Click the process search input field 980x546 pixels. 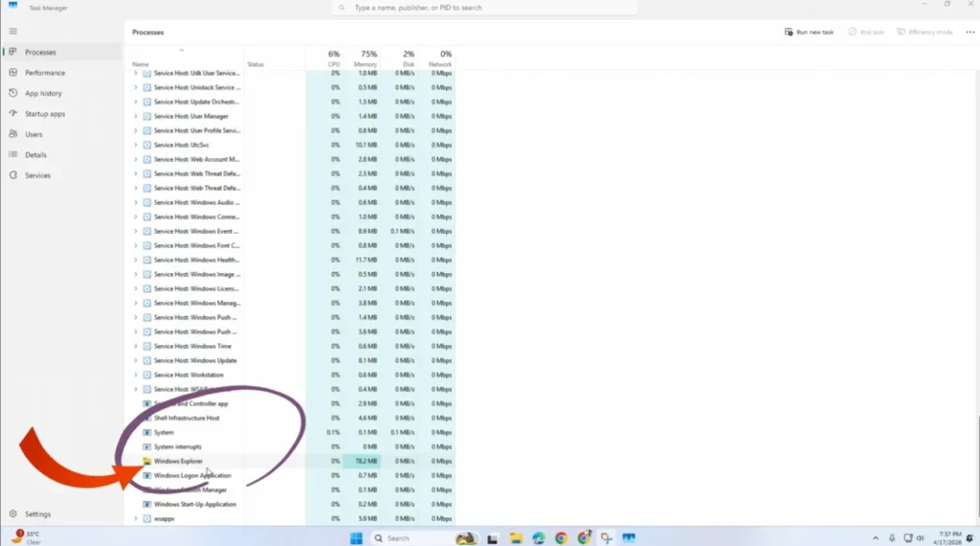click(484, 8)
